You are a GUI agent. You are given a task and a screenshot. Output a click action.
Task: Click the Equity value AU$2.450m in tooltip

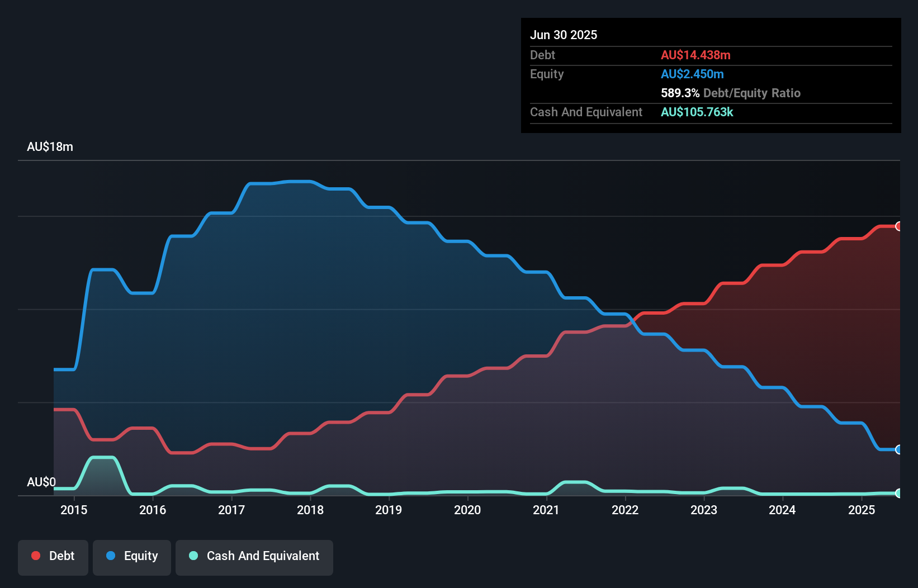tap(692, 74)
